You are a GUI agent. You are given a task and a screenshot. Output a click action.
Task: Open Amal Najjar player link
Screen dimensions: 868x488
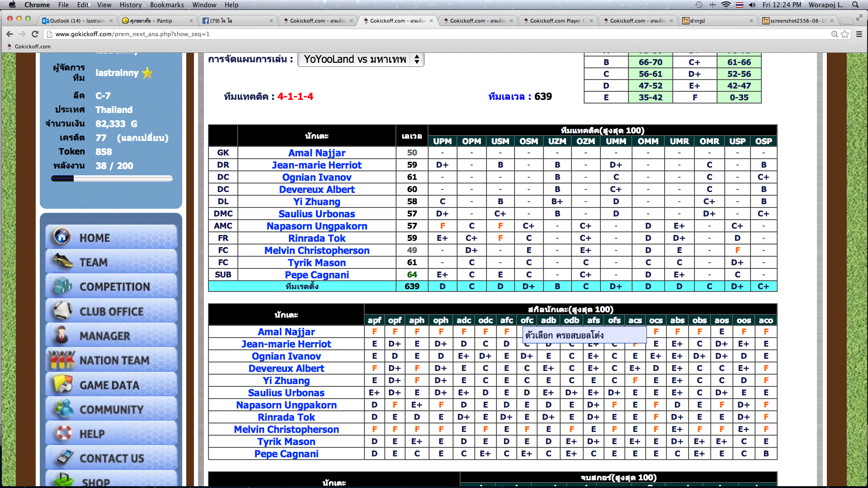point(316,153)
